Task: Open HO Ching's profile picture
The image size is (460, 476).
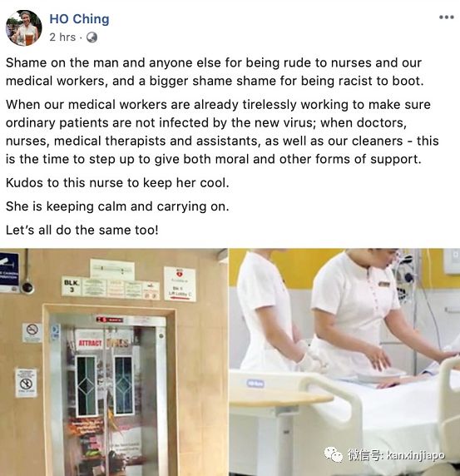Action: pos(24,27)
